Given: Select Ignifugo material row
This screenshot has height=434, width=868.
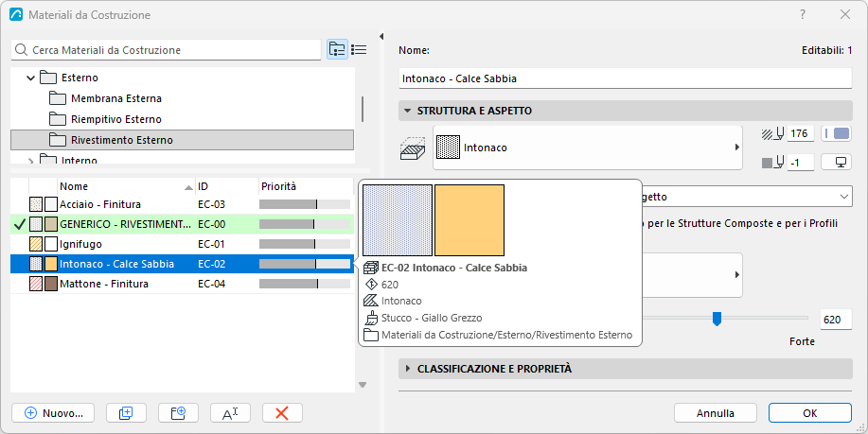Looking at the screenshot, I should (x=182, y=244).
